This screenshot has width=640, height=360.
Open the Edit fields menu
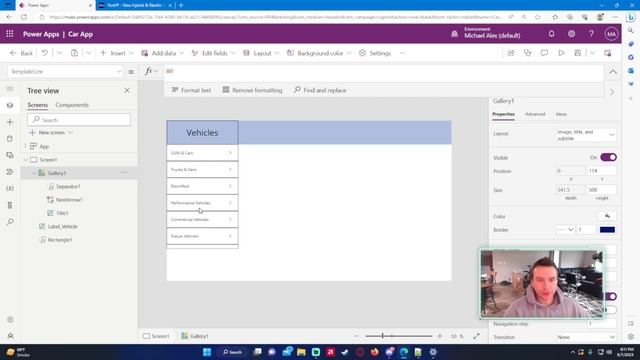[213, 53]
